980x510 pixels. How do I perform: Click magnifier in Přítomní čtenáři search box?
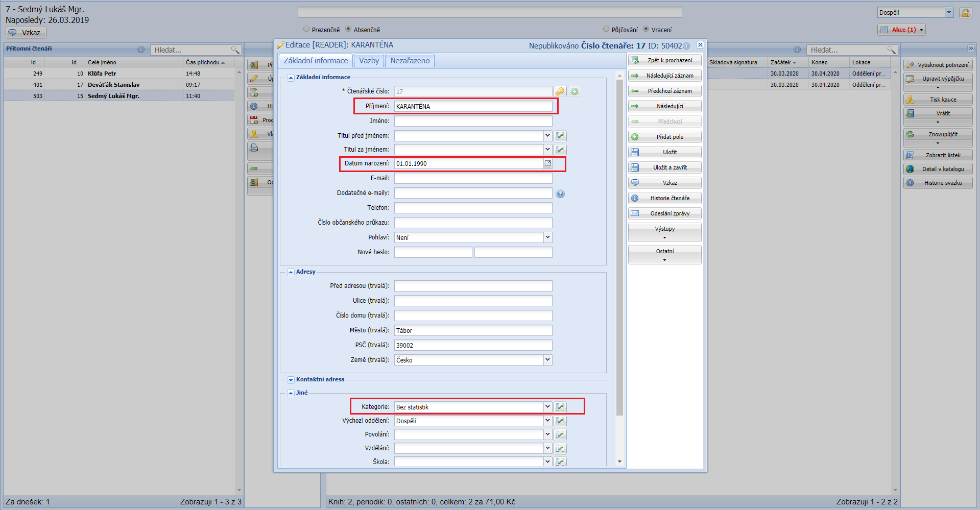tap(235, 50)
